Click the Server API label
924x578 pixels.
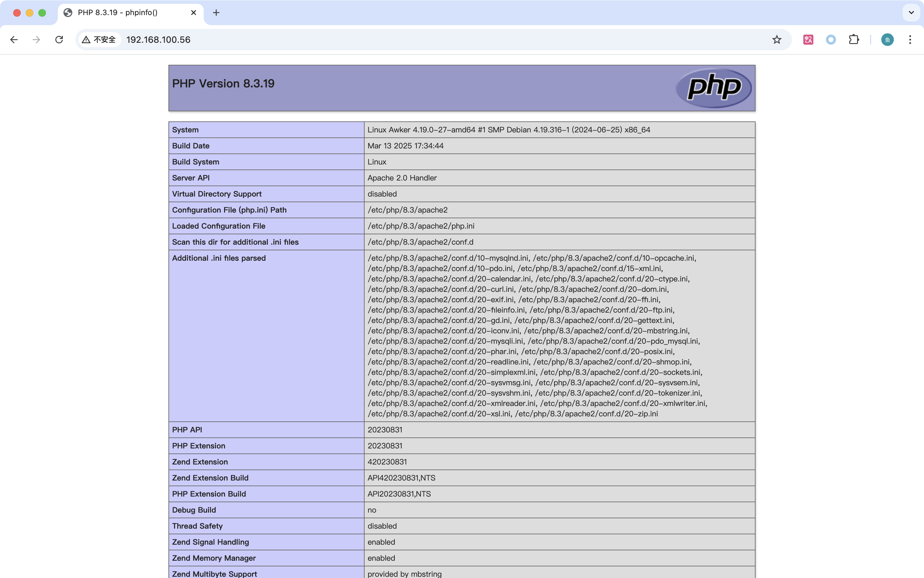(x=190, y=178)
